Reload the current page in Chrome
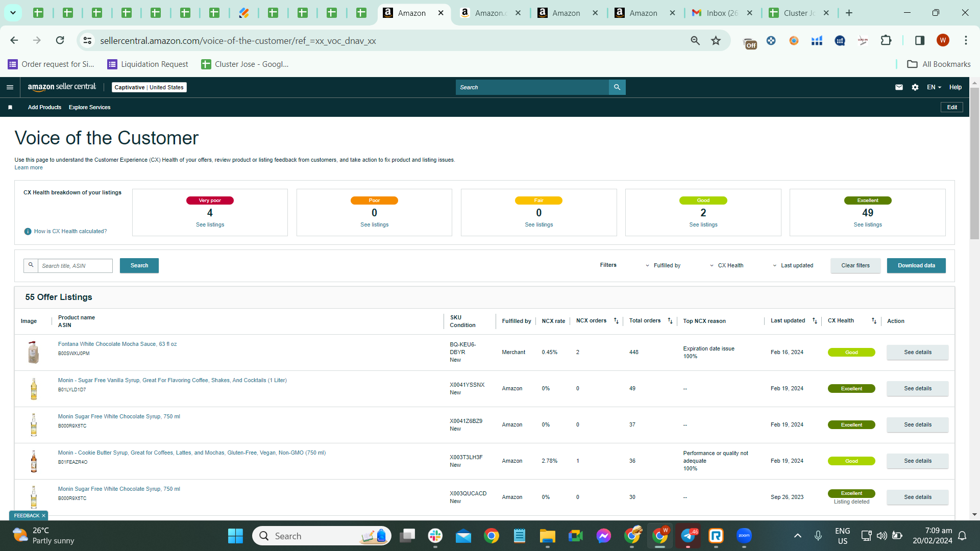Viewport: 980px width, 551px height. pyautogui.click(x=60, y=40)
